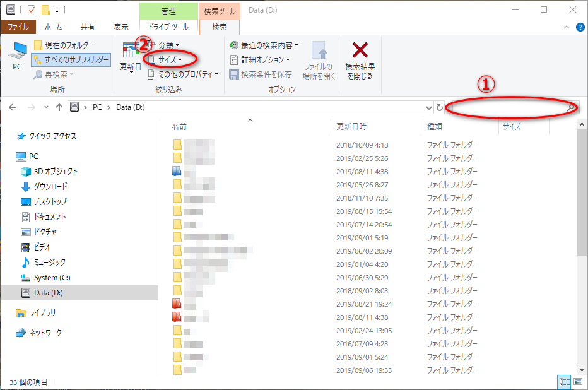
Task: Open Recent searches (最近の検索内容) list
Action: tap(264, 45)
